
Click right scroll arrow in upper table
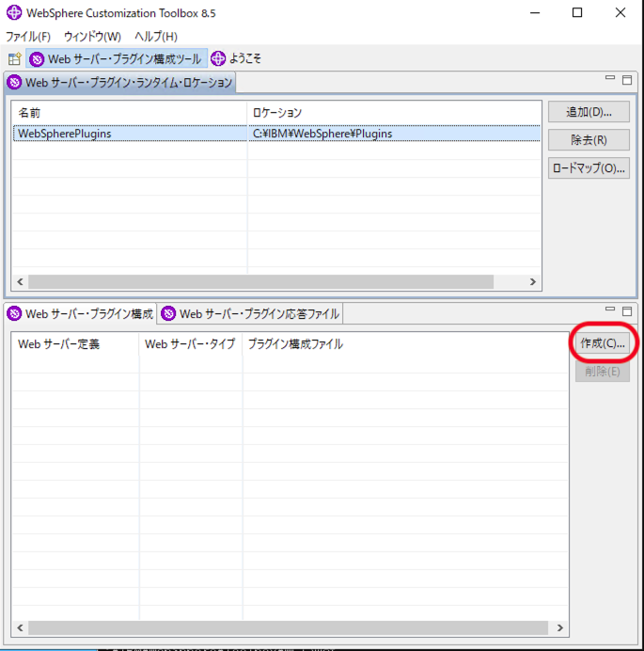coord(533,281)
